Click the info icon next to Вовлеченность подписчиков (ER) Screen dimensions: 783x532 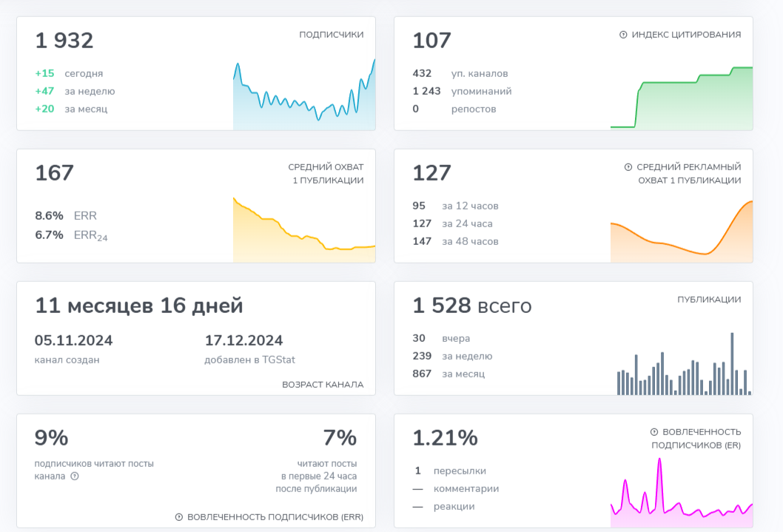click(654, 432)
